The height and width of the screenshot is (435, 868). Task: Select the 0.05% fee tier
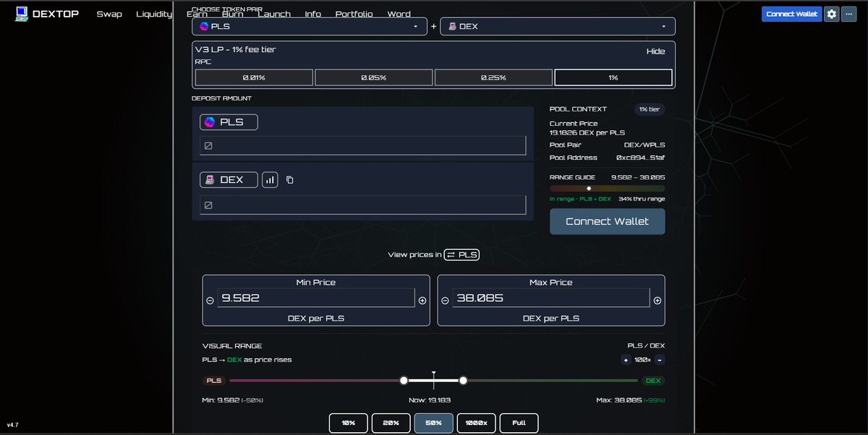point(373,77)
